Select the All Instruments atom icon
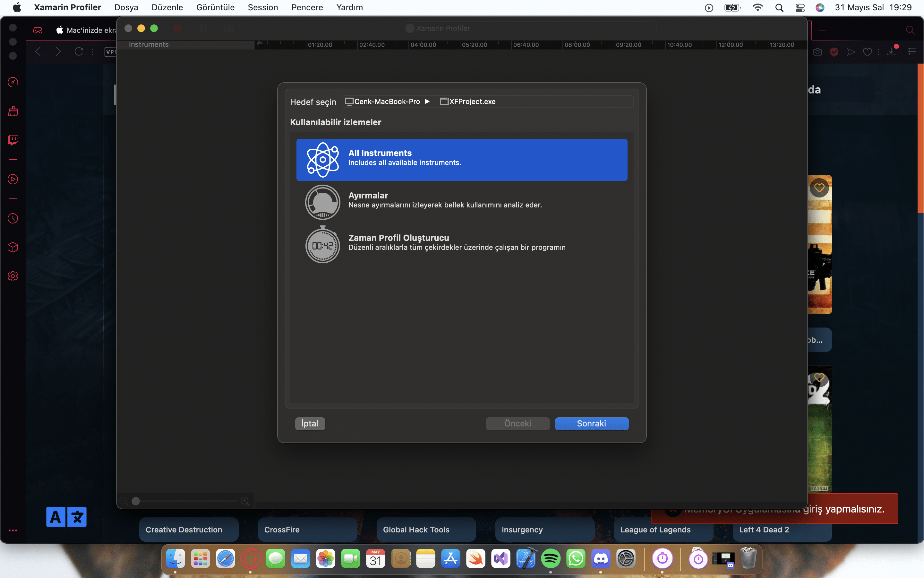924x578 pixels. pos(323,160)
